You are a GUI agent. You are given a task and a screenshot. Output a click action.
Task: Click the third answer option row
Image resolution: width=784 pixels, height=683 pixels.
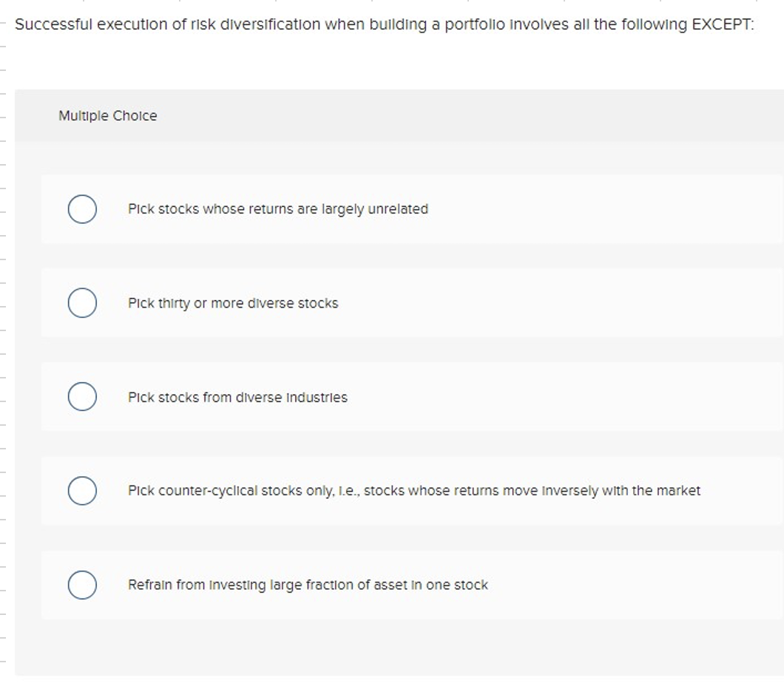point(399,396)
